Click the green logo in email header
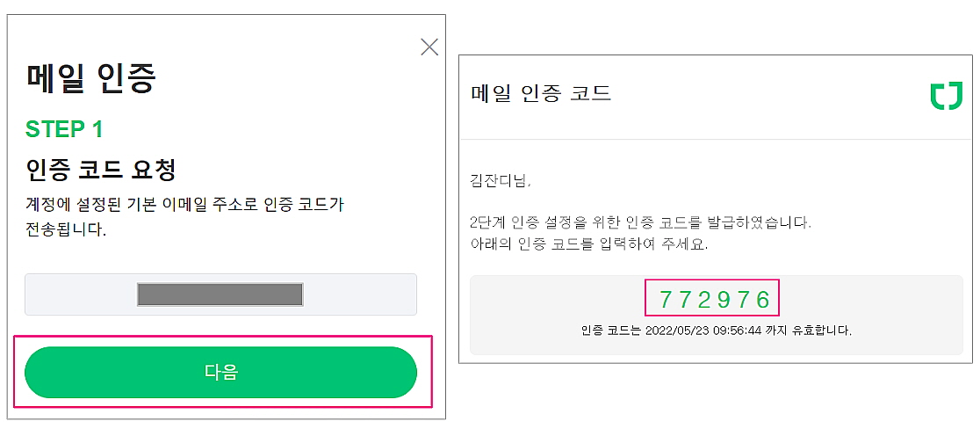The height and width of the screenshot is (436, 980). click(946, 96)
